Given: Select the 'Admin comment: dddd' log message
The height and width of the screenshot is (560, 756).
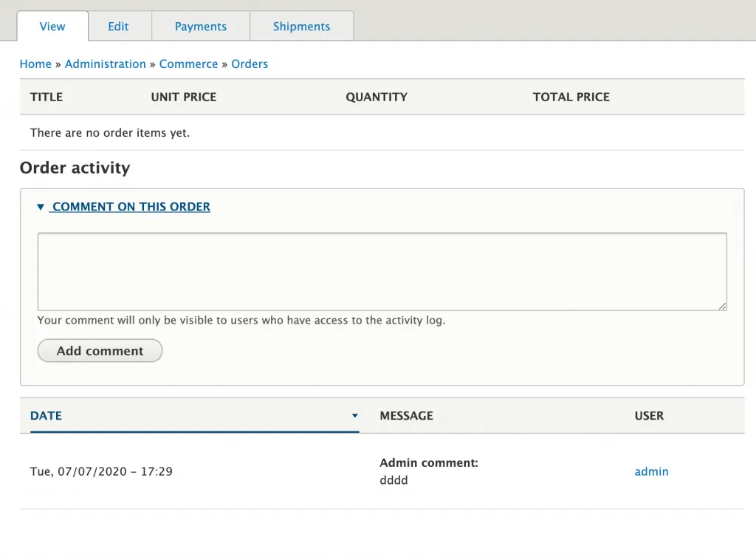Looking at the screenshot, I should (x=428, y=471).
